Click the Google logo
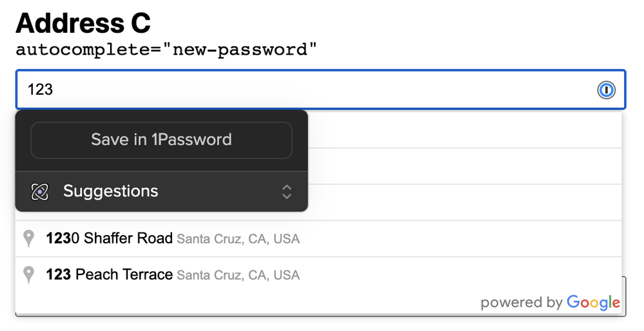 pyautogui.click(x=593, y=302)
